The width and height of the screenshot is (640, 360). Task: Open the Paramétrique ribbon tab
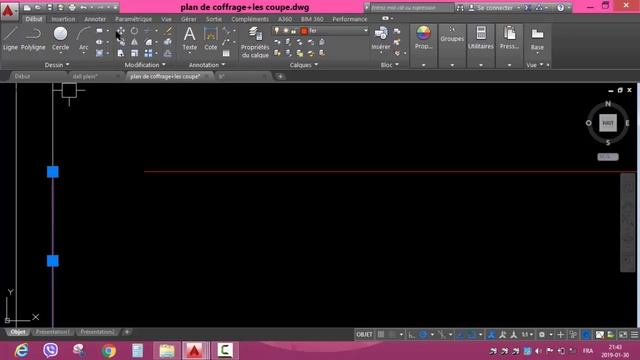click(133, 19)
